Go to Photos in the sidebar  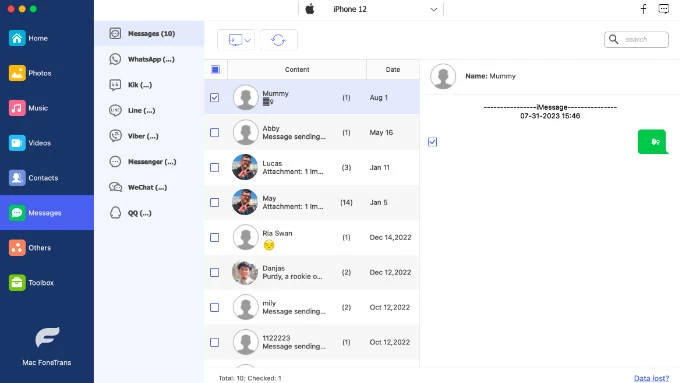click(x=47, y=73)
